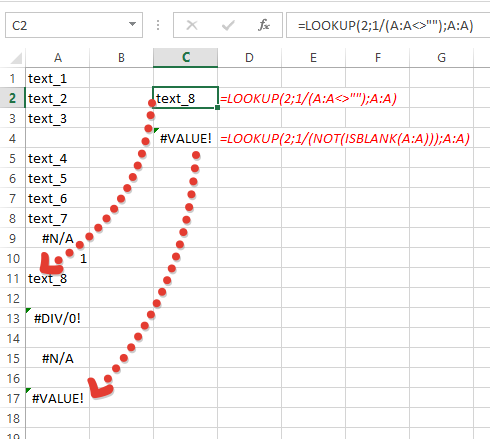Open the Insert Function fx icon
This screenshot has width=490, height=439.
click(264, 25)
